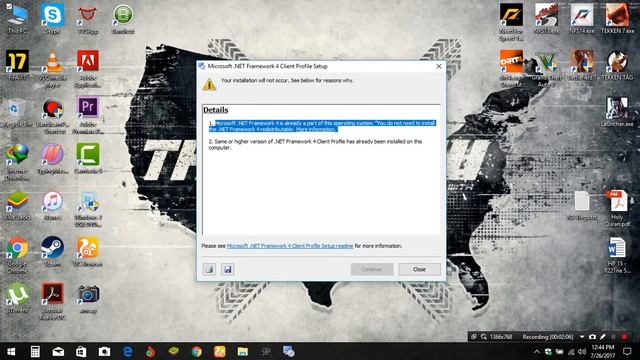
Task: Select the uTorrent desktop icon
Action: coord(17,298)
